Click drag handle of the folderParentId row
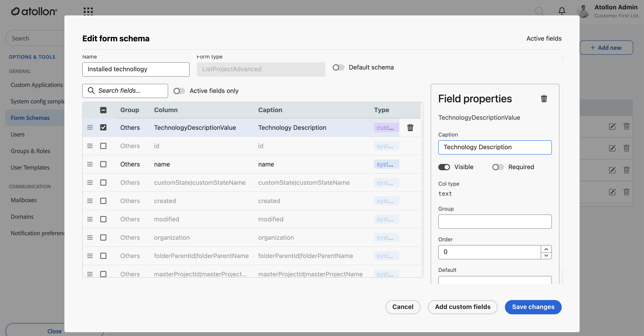 (90, 256)
